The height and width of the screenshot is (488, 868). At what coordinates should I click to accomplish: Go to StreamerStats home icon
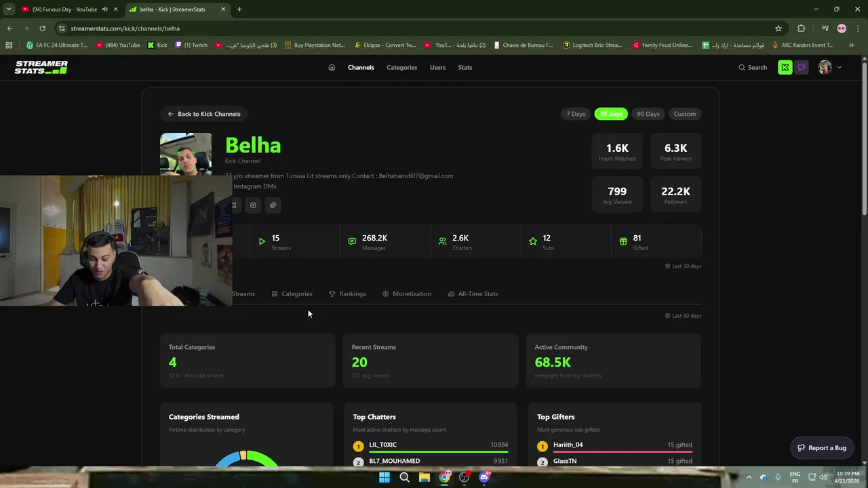pos(332,67)
